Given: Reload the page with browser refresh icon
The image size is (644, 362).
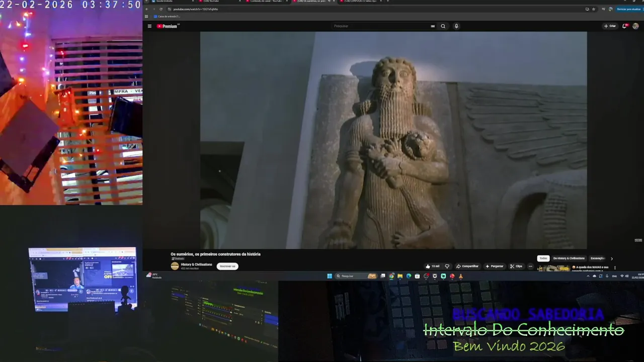Looking at the screenshot, I should tap(161, 9).
